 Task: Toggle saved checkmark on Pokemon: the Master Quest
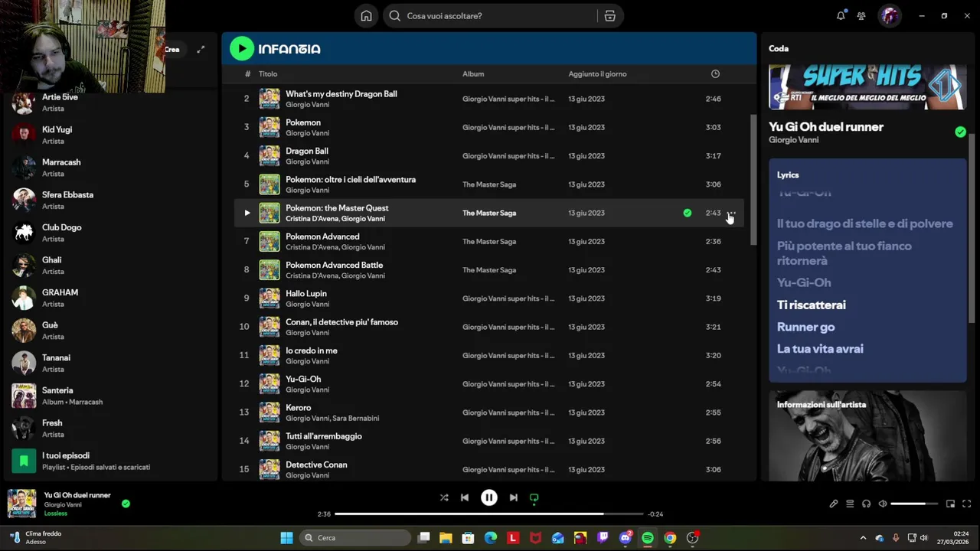click(x=687, y=213)
